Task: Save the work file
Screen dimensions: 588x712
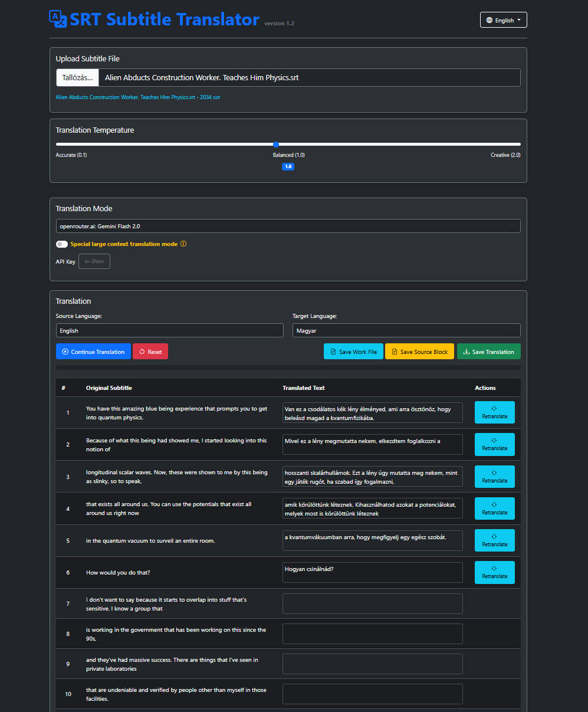Action: [353, 352]
